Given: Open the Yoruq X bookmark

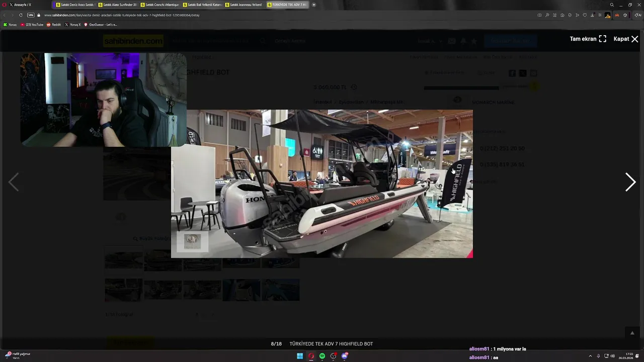Looking at the screenshot, I should (x=73, y=24).
